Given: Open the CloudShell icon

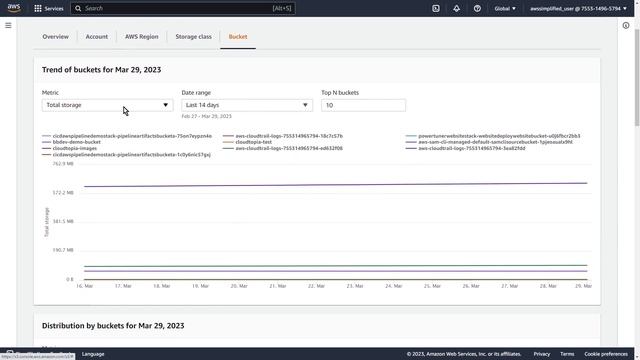Looking at the screenshot, I should 436,8.
